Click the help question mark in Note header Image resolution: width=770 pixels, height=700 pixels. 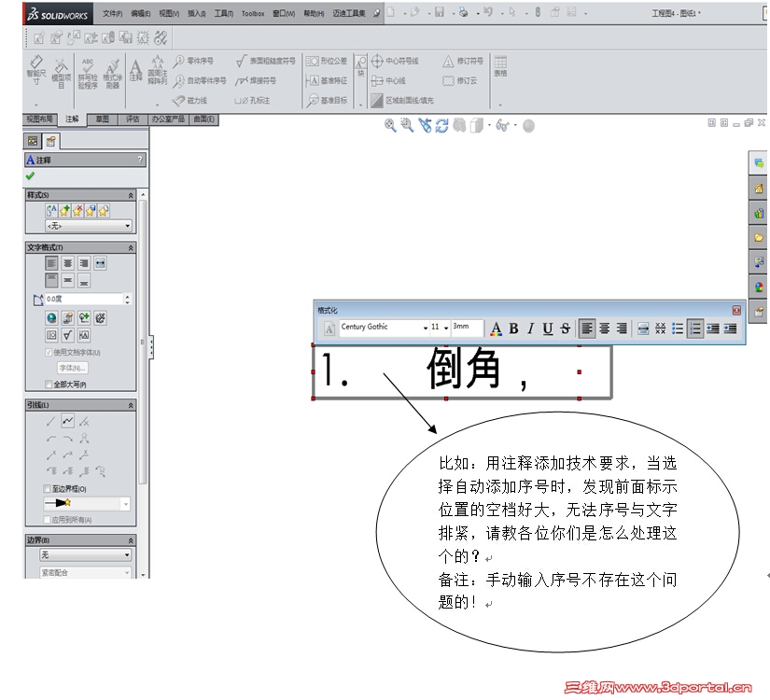pyautogui.click(x=140, y=160)
